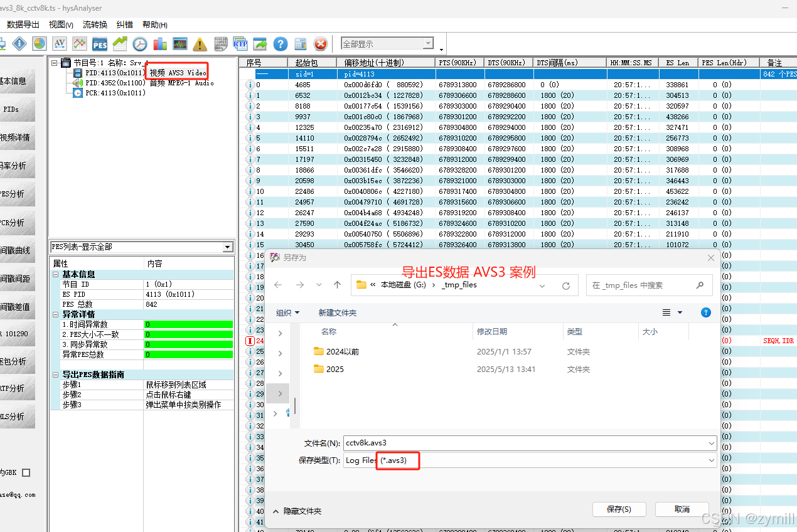Click the 名称 column header in dialog

click(x=387, y=331)
